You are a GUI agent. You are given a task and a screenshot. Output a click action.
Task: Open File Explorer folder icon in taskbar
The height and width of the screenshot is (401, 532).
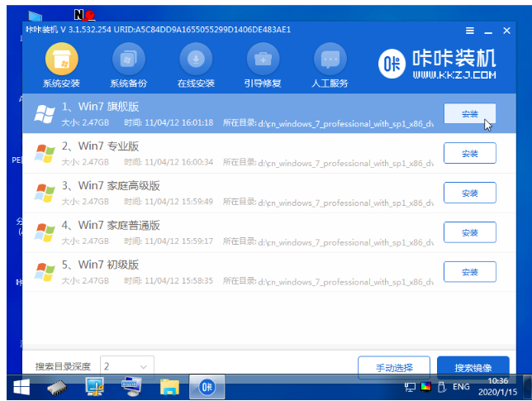pos(170,387)
